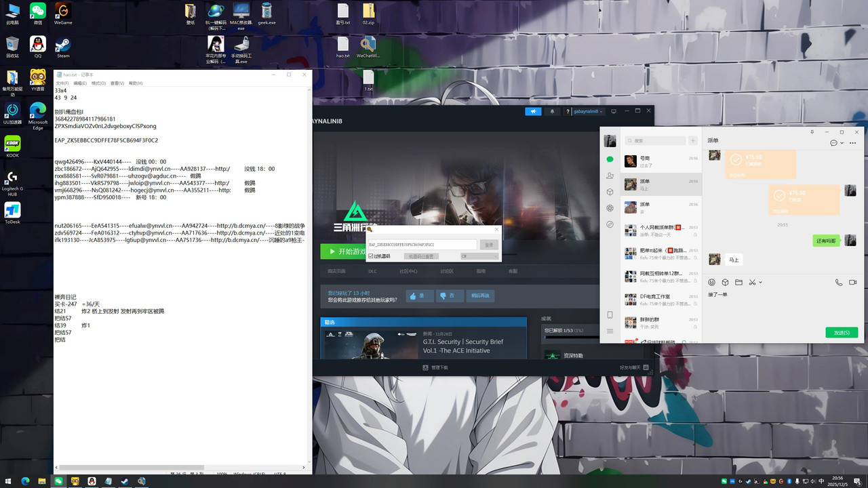
Task: Click 发送(S) send button in WeChat
Action: point(842,333)
